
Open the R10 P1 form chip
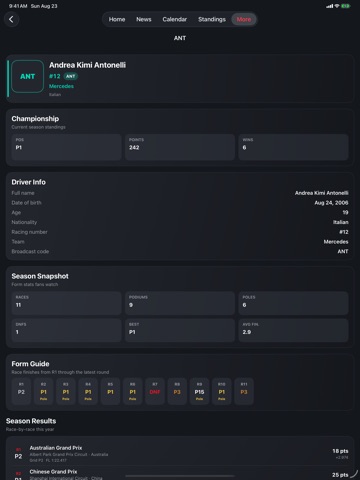coord(222,391)
